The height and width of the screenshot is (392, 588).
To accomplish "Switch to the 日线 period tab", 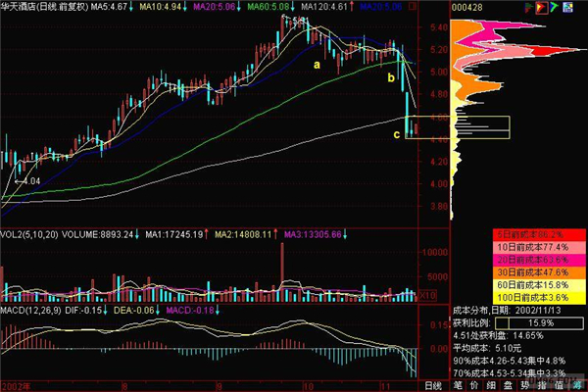I will pos(433,385).
